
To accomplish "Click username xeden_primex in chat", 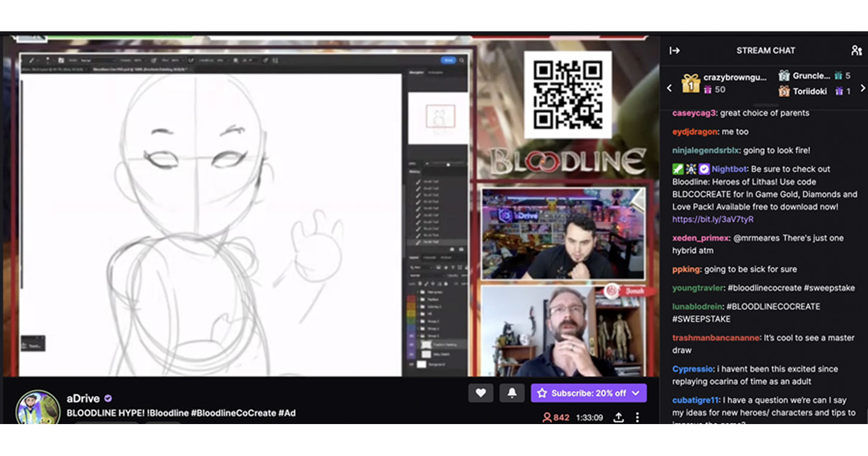I will 701,238.
